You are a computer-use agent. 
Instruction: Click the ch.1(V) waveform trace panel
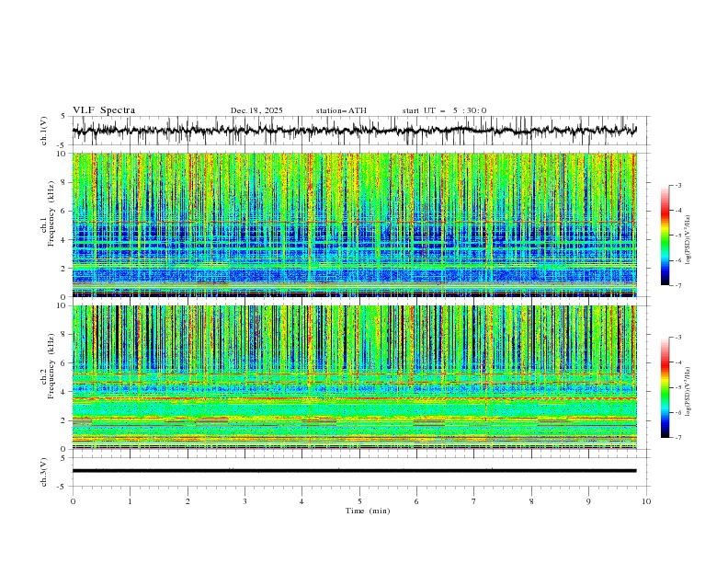pos(358,131)
